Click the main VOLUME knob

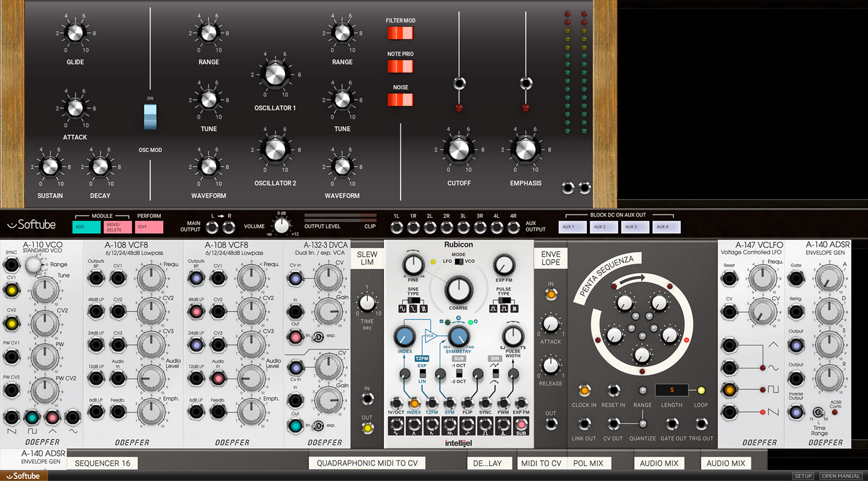282,225
